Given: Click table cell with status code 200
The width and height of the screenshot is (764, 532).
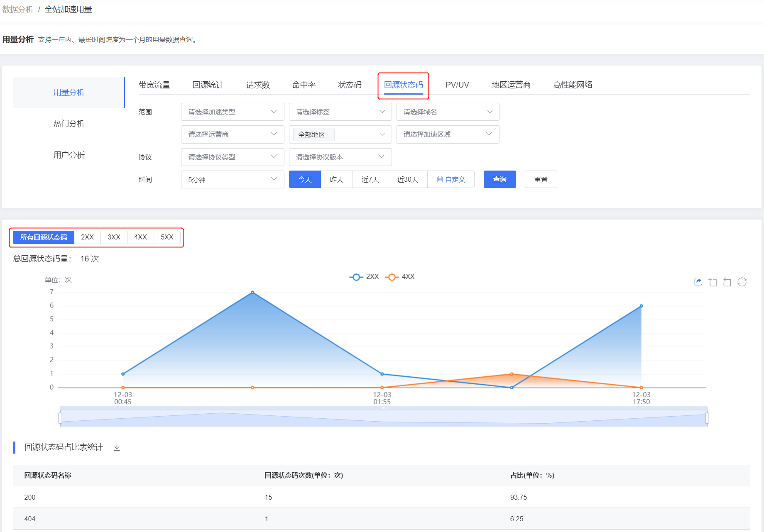Looking at the screenshot, I should (x=30, y=497).
